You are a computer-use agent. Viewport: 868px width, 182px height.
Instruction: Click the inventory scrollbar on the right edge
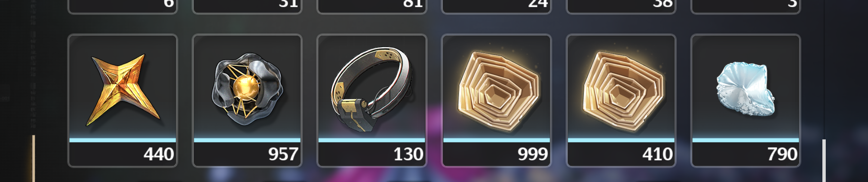click(824, 161)
